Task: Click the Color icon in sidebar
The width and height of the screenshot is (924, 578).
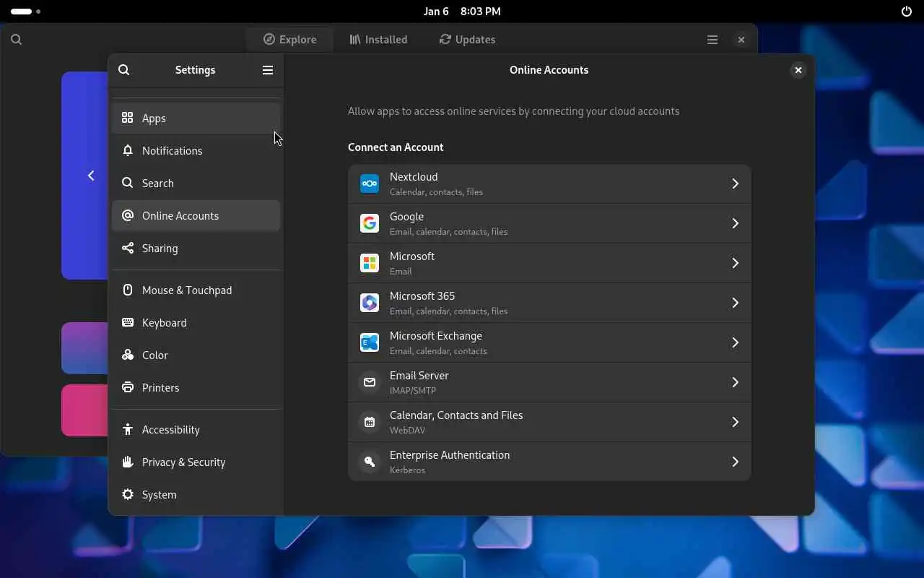Action: (x=128, y=355)
